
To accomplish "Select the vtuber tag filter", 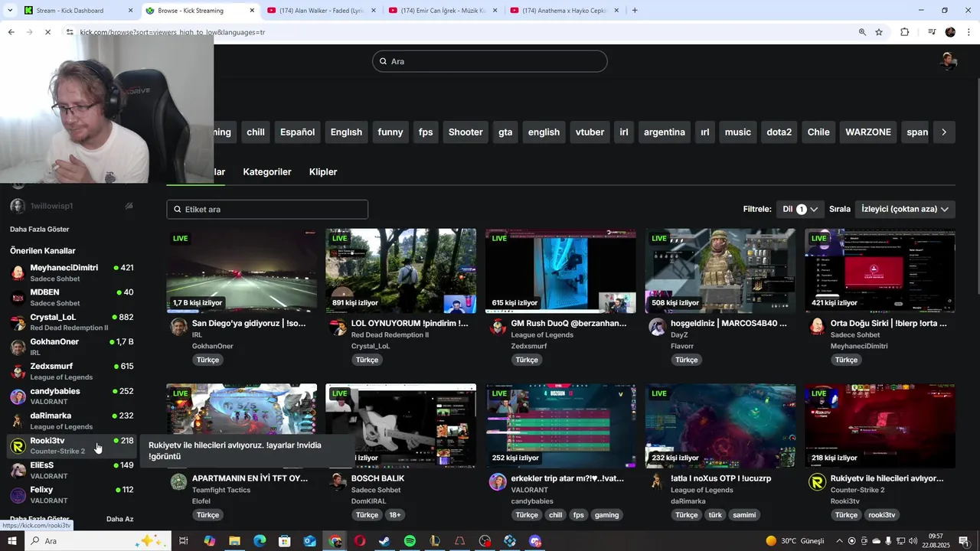I will coord(590,132).
